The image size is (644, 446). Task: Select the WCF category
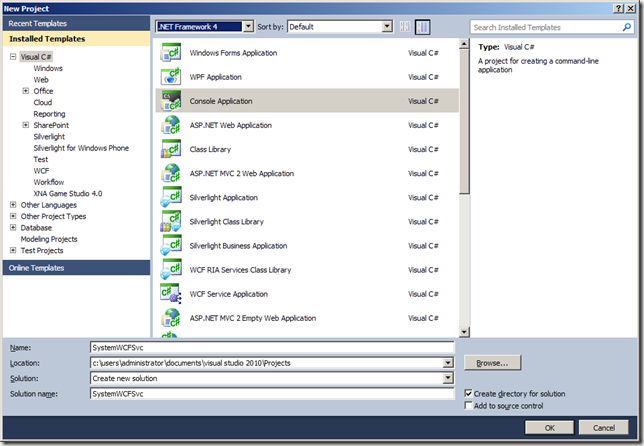click(x=41, y=170)
